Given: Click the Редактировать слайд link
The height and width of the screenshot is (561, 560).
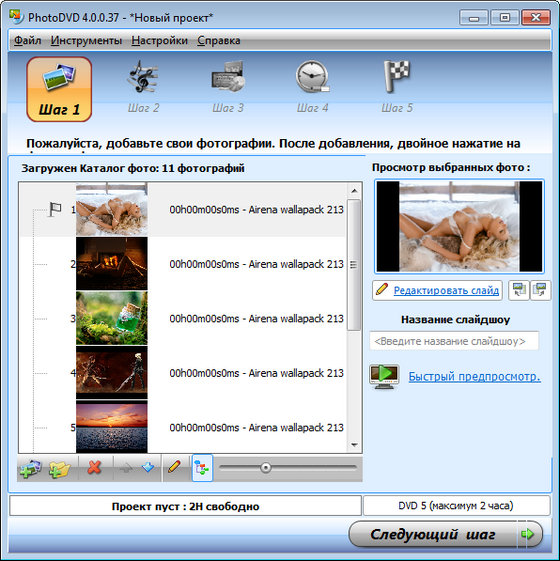Looking at the screenshot, I should [x=446, y=290].
